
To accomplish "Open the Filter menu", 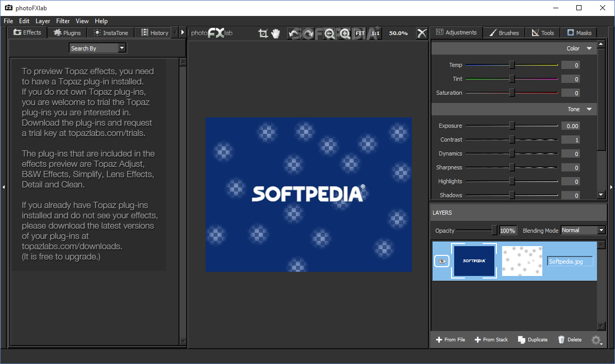I will click(x=63, y=21).
